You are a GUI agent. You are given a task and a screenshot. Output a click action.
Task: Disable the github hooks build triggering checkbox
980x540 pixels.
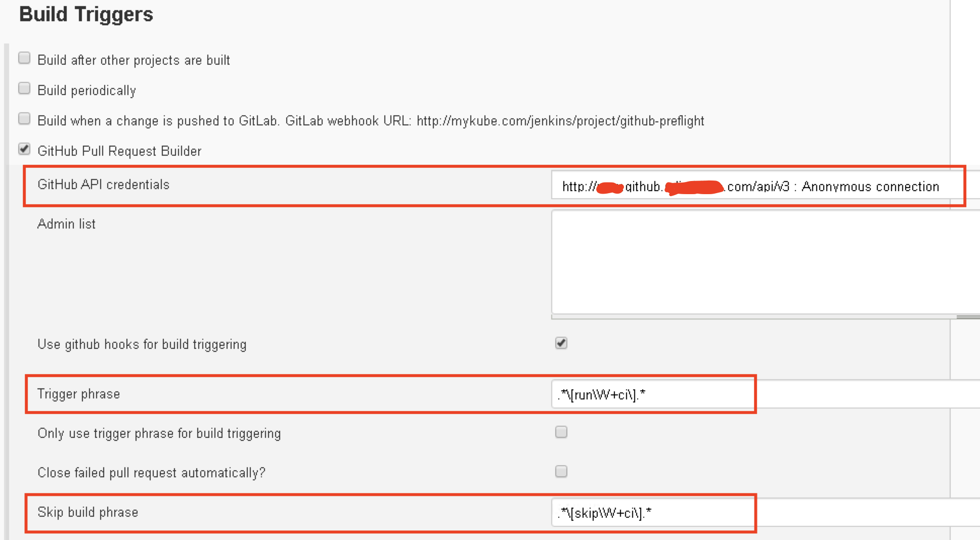click(x=561, y=344)
